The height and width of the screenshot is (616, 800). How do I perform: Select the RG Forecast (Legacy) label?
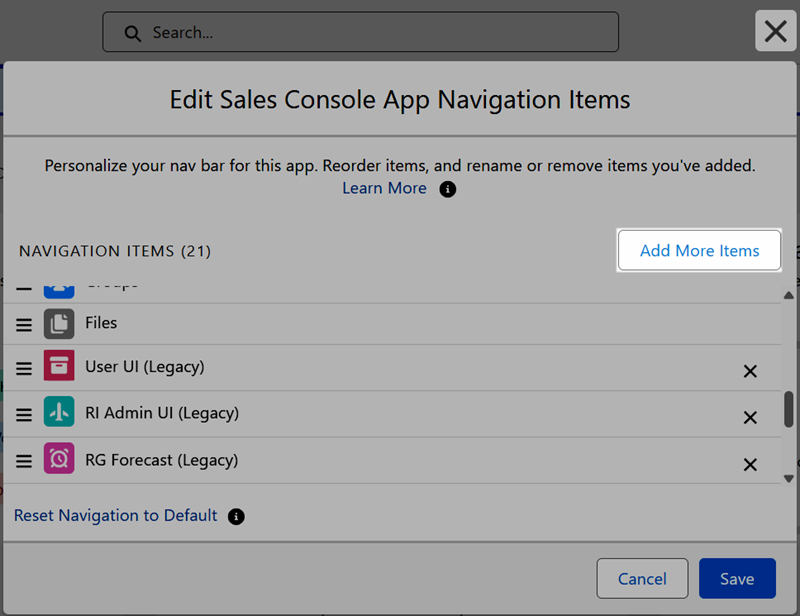pyautogui.click(x=162, y=460)
